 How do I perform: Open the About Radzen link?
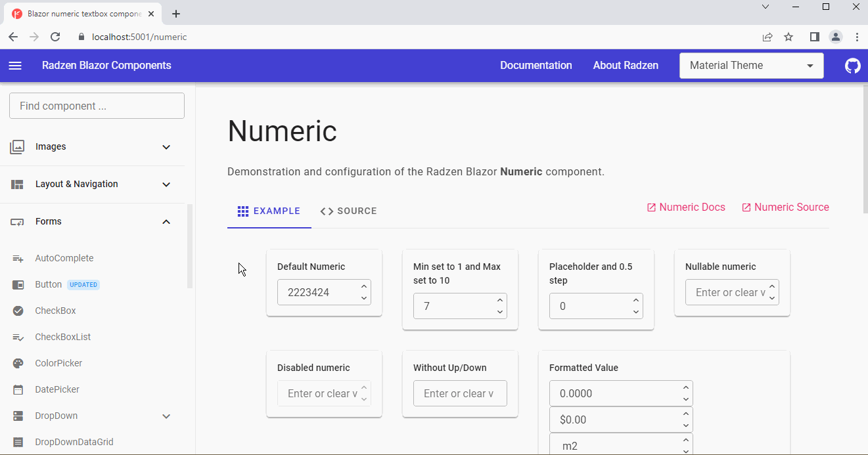pos(626,66)
